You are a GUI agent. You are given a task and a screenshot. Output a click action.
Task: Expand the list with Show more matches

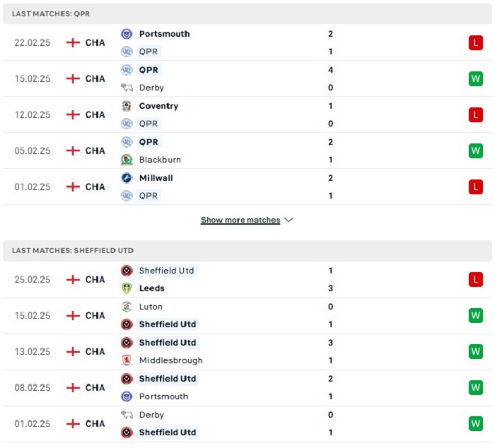coord(240,220)
